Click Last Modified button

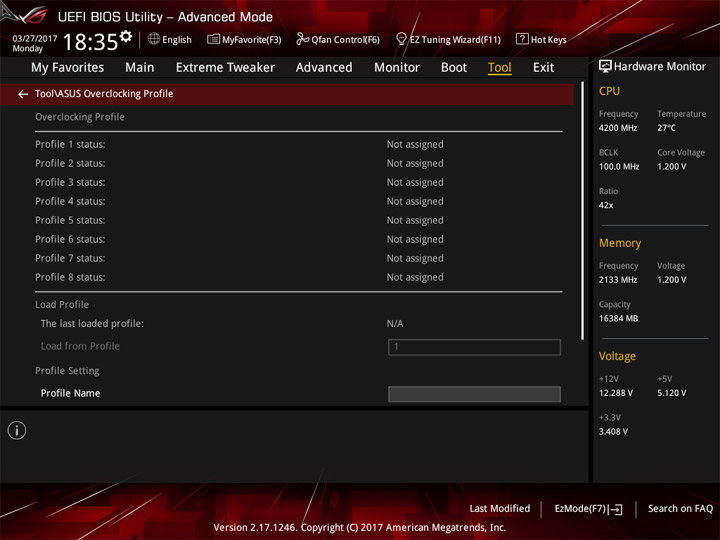pos(500,509)
